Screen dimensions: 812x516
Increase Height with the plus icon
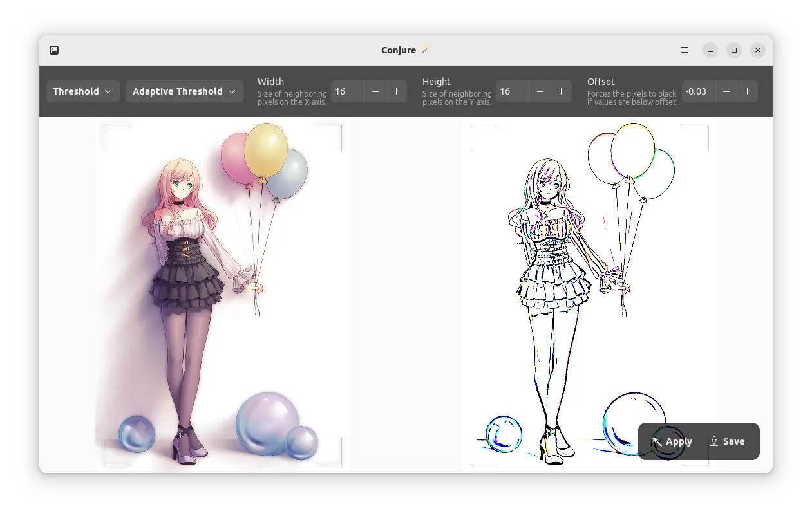click(x=561, y=91)
